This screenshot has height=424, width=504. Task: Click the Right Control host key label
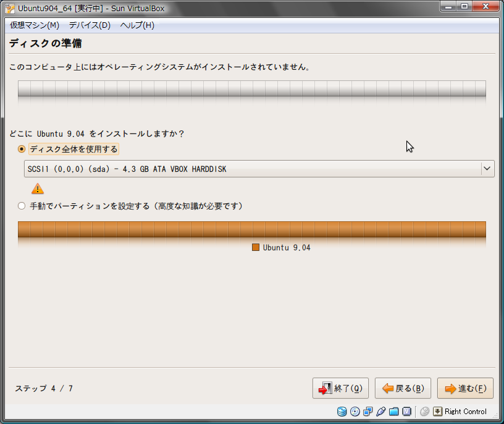pos(466,412)
